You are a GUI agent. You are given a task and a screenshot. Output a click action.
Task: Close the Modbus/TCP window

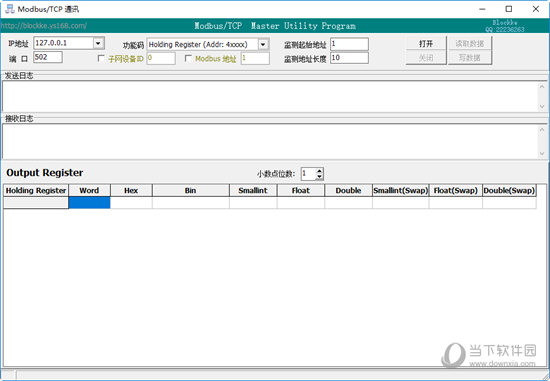tap(536, 9)
